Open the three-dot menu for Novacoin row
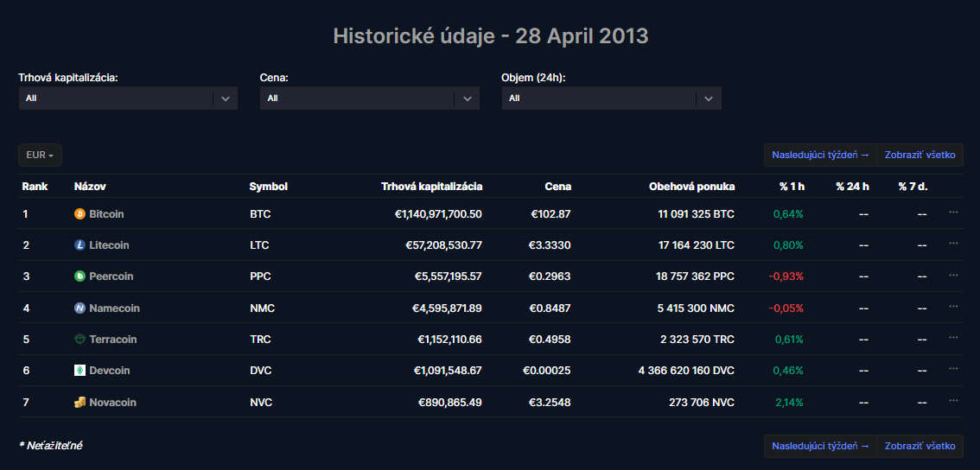 pyautogui.click(x=953, y=401)
